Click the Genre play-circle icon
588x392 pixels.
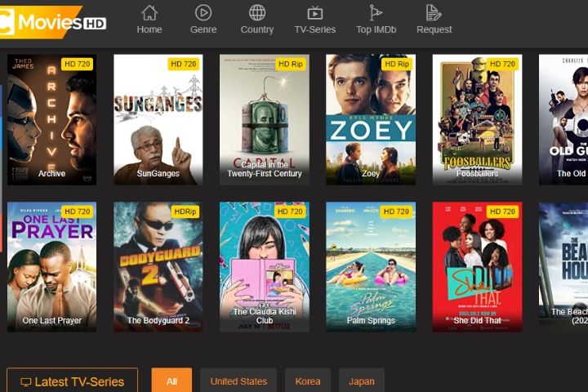tap(203, 13)
